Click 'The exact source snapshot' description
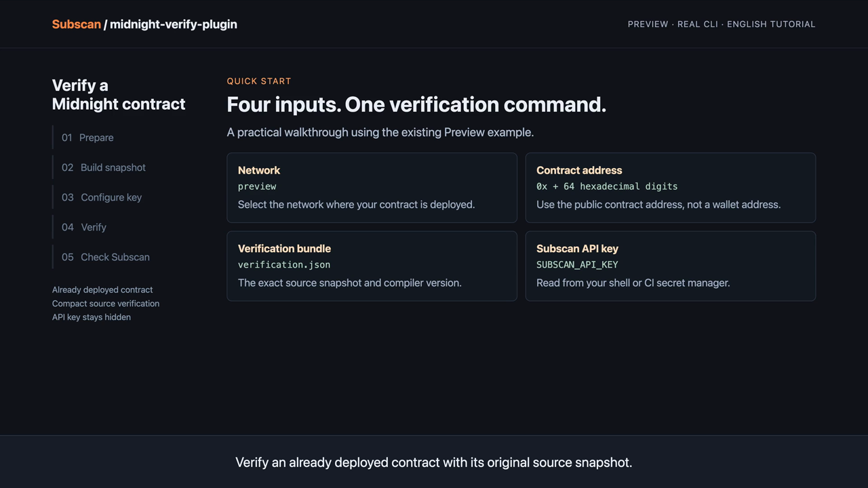 tap(350, 283)
